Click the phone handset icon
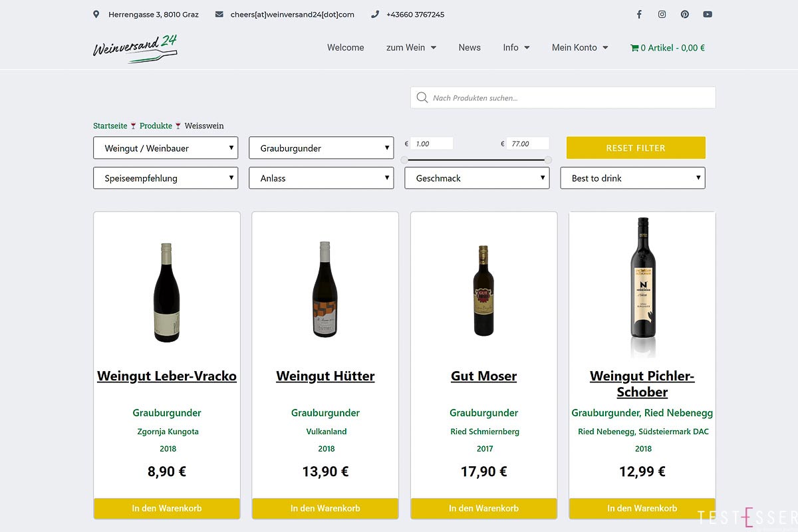The height and width of the screenshot is (532, 798). pos(375,14)
